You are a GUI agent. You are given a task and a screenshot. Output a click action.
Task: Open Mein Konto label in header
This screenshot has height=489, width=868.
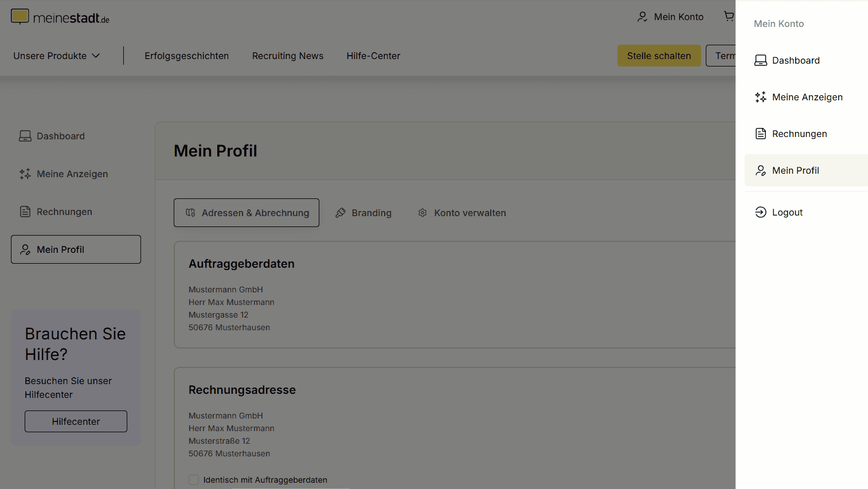(x=679, y=17)
